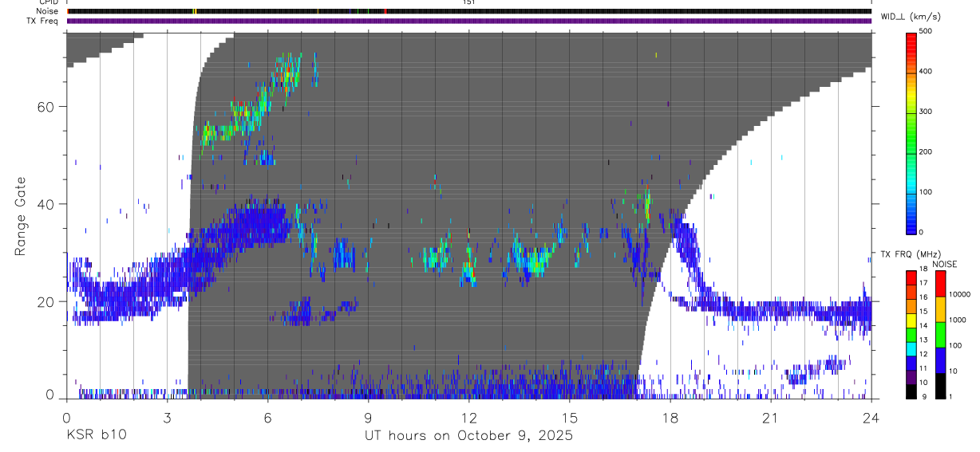The height and width of the screenshot is (452, 980).
Task: Click the 9 tick label on the UT hours axis
Action: click(369, 418)
